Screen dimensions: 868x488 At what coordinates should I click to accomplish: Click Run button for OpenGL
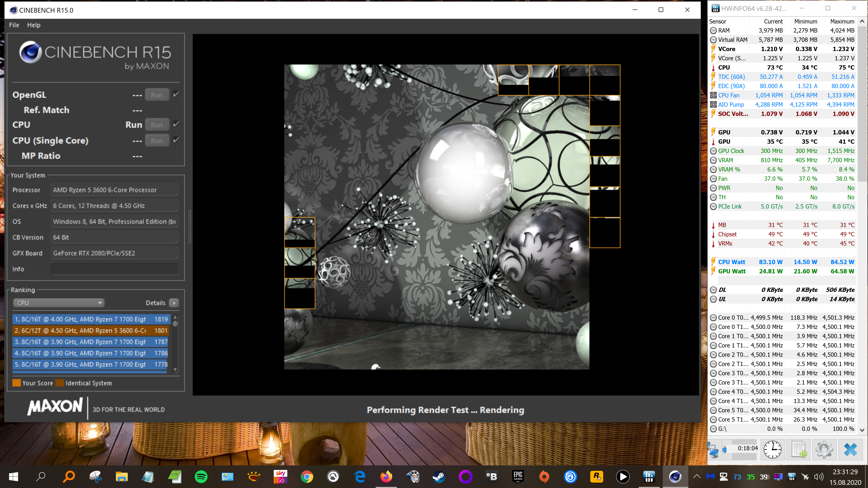156,95
